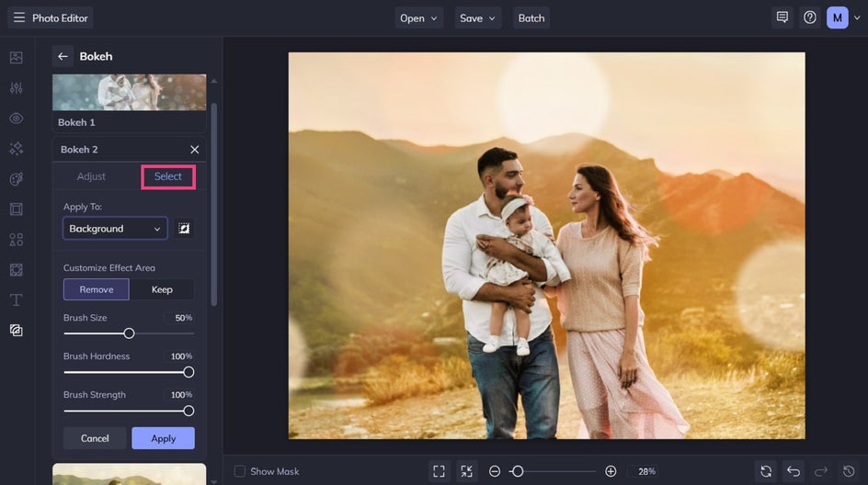Open the hamburger menu next to Photo Editor
The width and height of the screenshot is (868, 485).
[18, 17]
